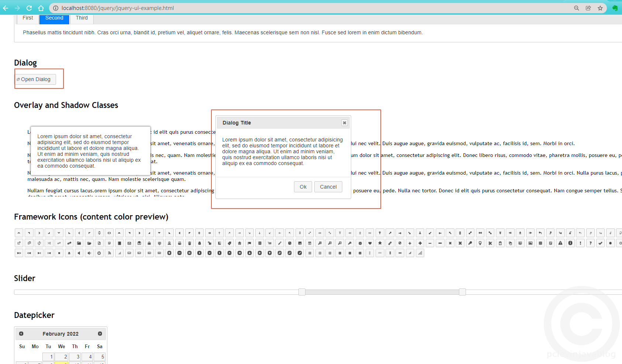
Task: Click the heart framework icon
Action: point(370,243)
